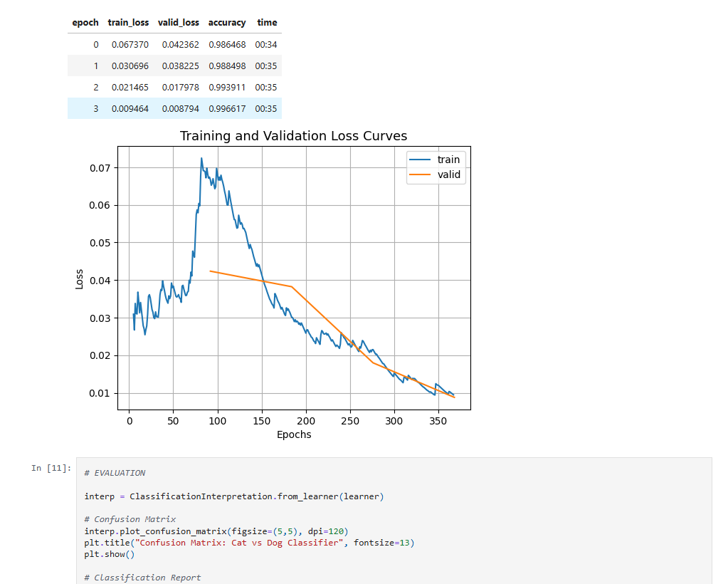Screen dimensions: 728x584
Task: Click the 'accuracy' column header
Action: (227, 23)
